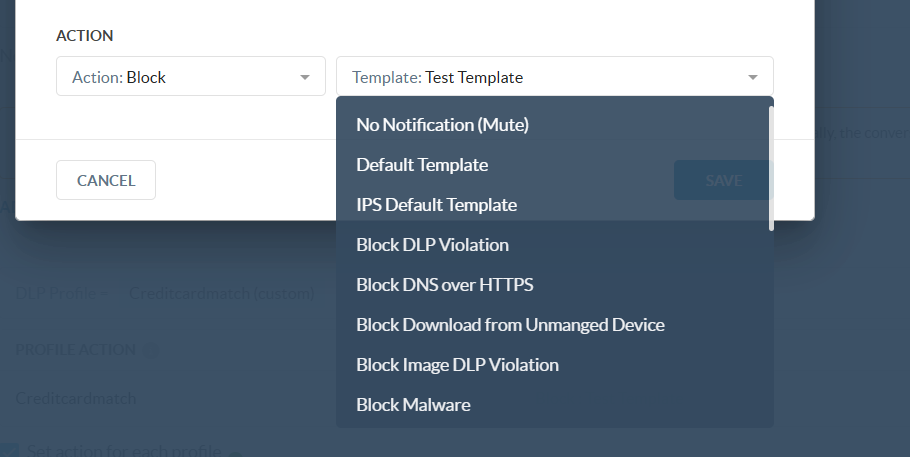Click the PROFILE ACTION info icon
Viewport: 910px width, 457px height.
pos(150,350)
